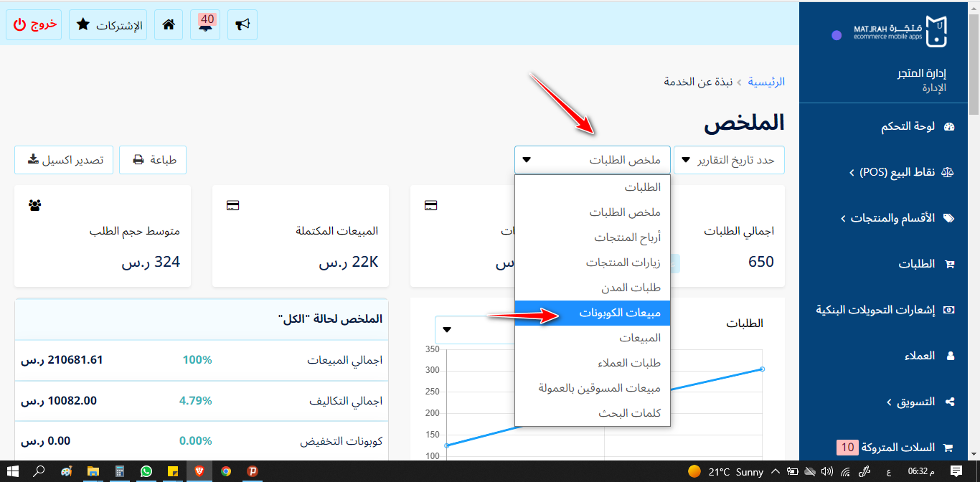Open the ملخص الطلبات report type dropdown

pyautogui.click(x=593, y=160)
